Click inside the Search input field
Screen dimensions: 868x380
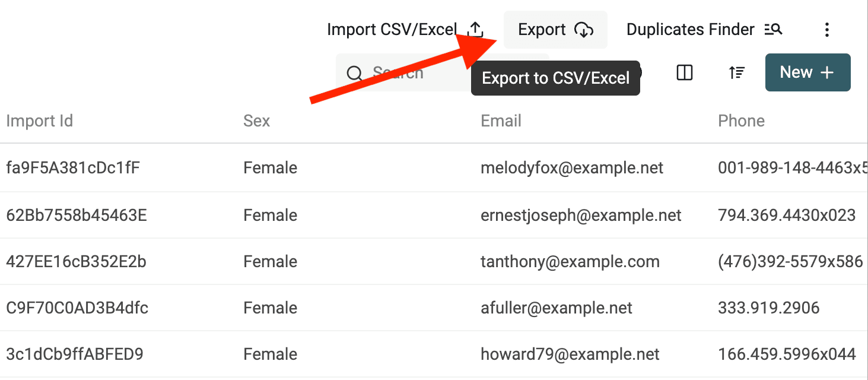pyautogui.click(x=415, y=72)
